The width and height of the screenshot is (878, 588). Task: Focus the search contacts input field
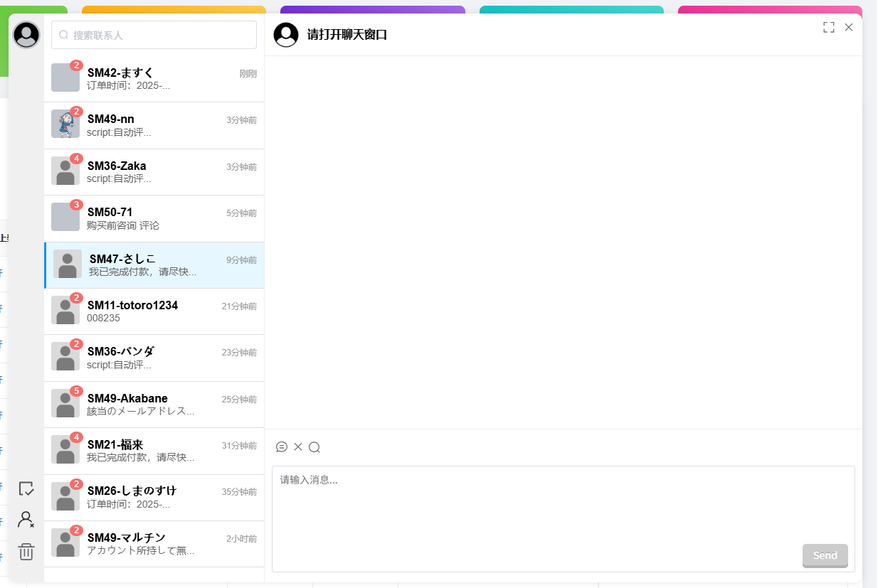154,35
